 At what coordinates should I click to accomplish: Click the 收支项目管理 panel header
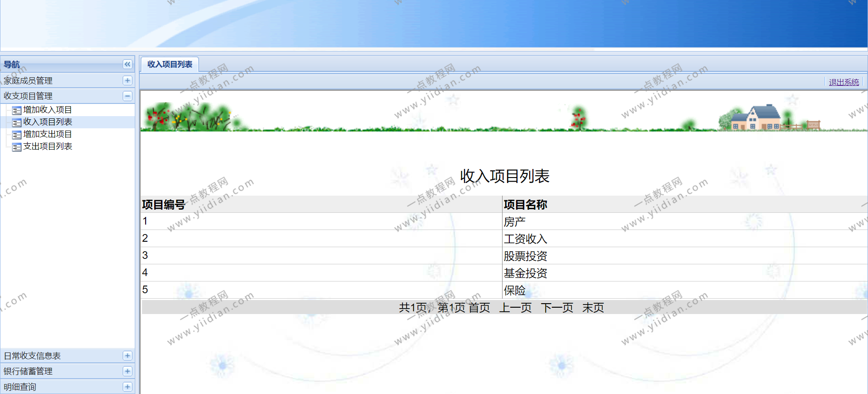click(67, 96)
